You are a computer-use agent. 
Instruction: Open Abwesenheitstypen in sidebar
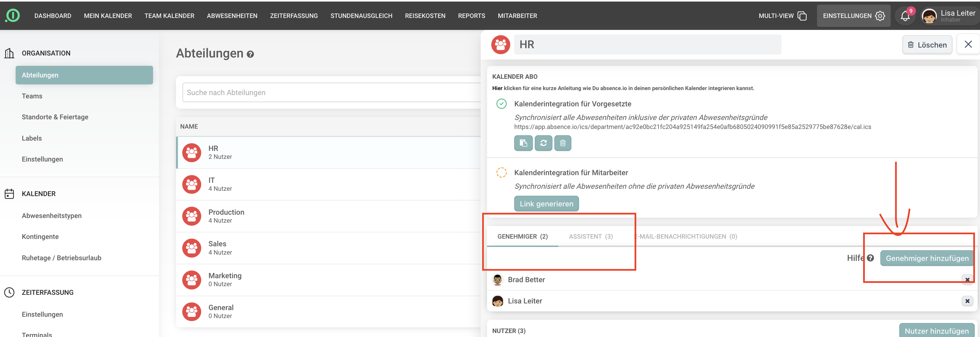click(51, 216)
